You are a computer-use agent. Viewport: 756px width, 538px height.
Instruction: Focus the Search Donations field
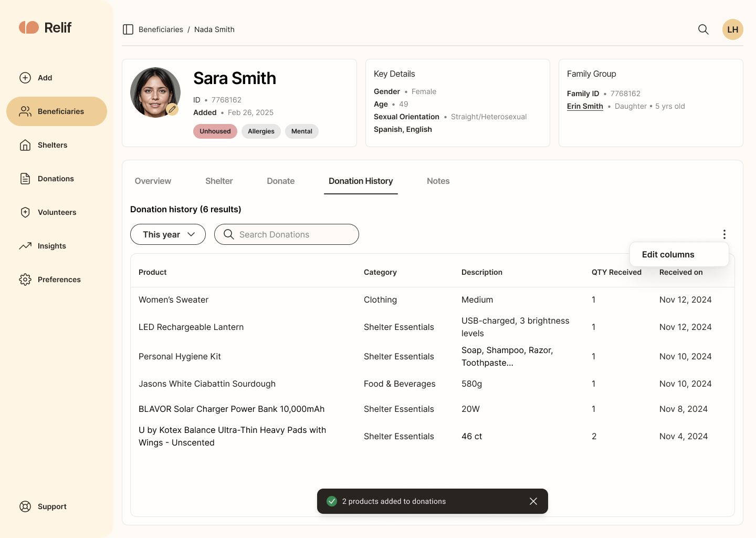(287, 234)
